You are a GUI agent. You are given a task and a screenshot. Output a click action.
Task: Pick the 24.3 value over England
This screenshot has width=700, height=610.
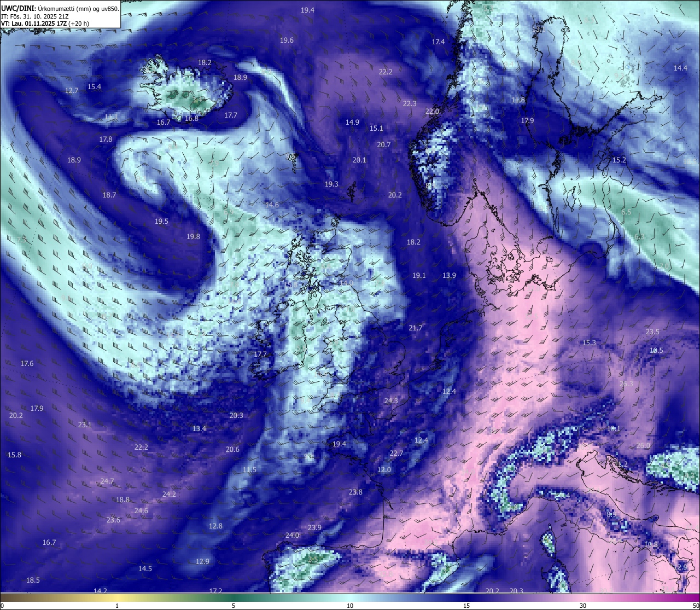tap(391, 400)
